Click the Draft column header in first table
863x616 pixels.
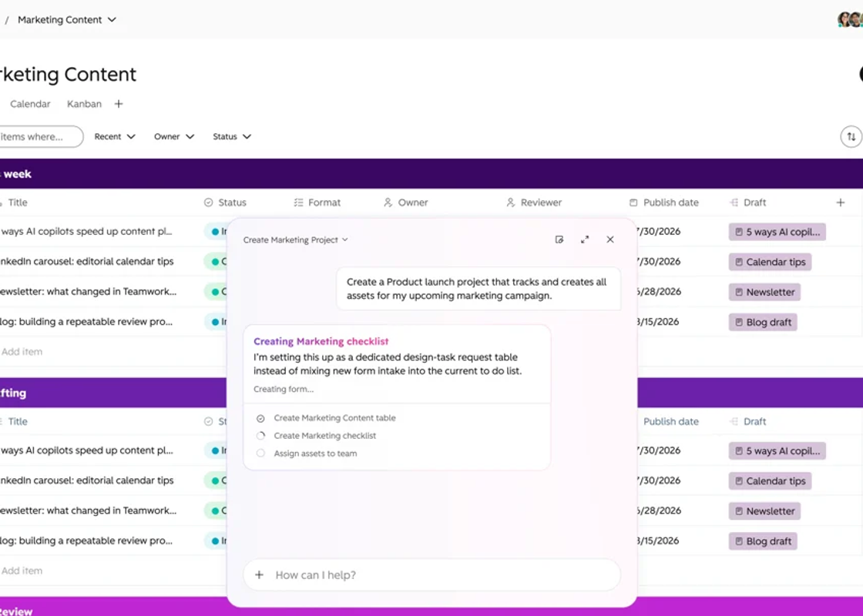pos(748,203)
